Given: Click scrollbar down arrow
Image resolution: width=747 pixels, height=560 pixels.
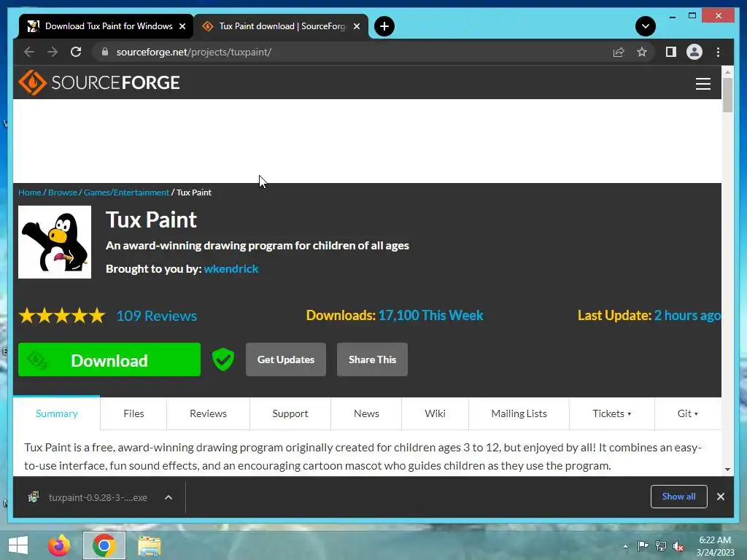Looking at the screenshot, I should coord(727,469).
